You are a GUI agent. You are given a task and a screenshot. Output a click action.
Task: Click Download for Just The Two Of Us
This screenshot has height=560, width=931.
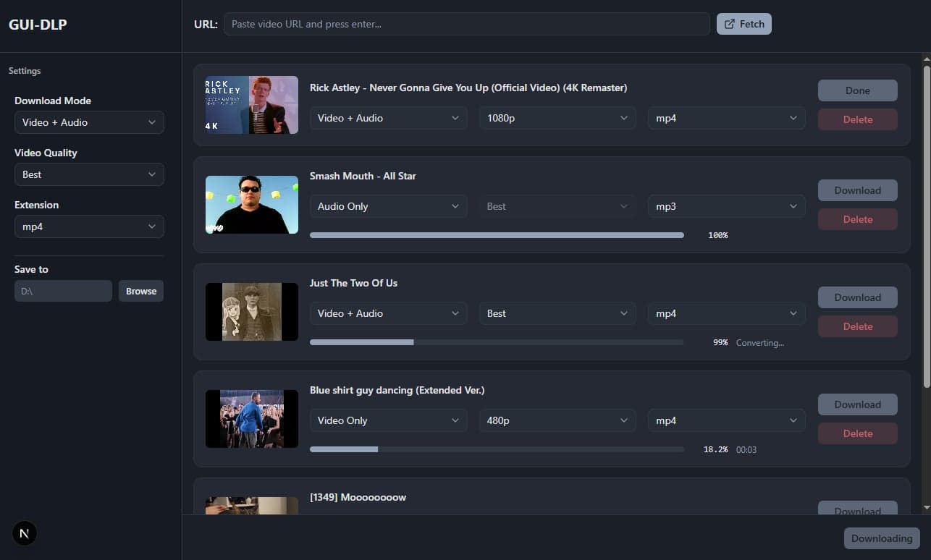[858, 297]
